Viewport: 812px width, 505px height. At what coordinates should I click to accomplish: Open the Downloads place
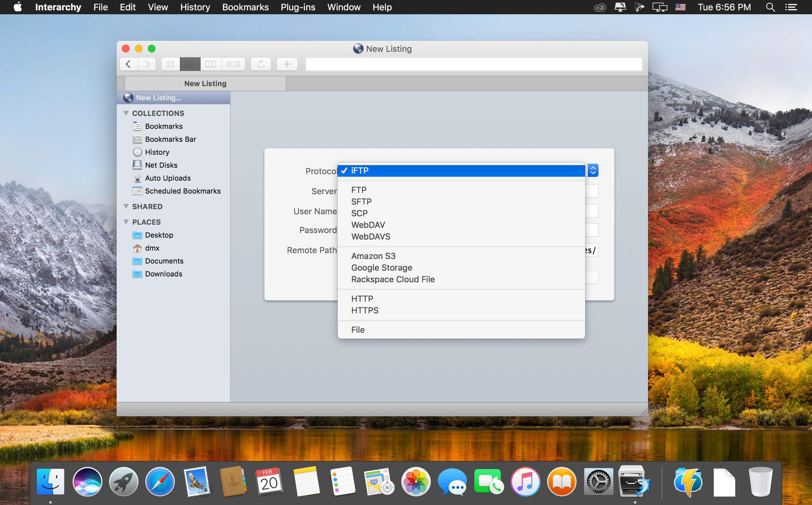(164, 274)
